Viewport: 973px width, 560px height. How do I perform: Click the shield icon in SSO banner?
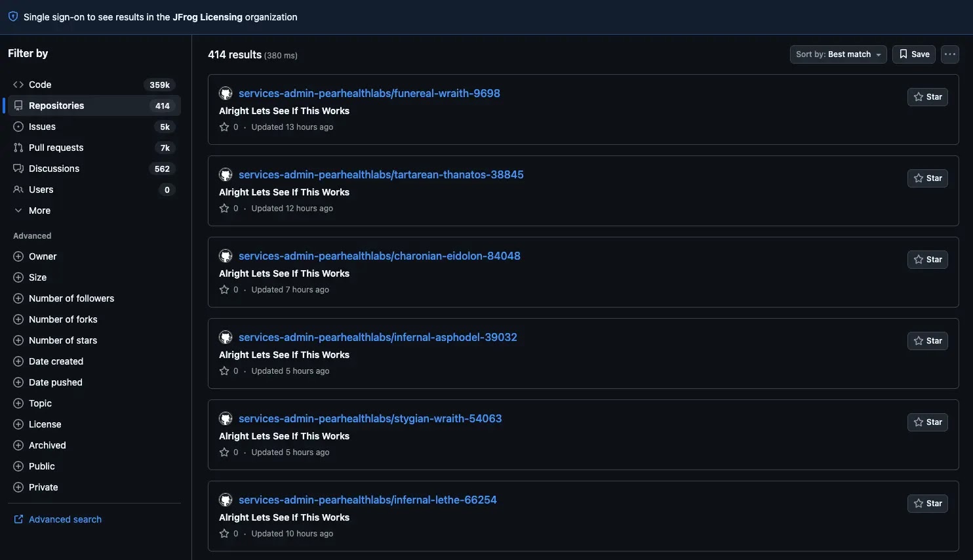coord(13,17)
